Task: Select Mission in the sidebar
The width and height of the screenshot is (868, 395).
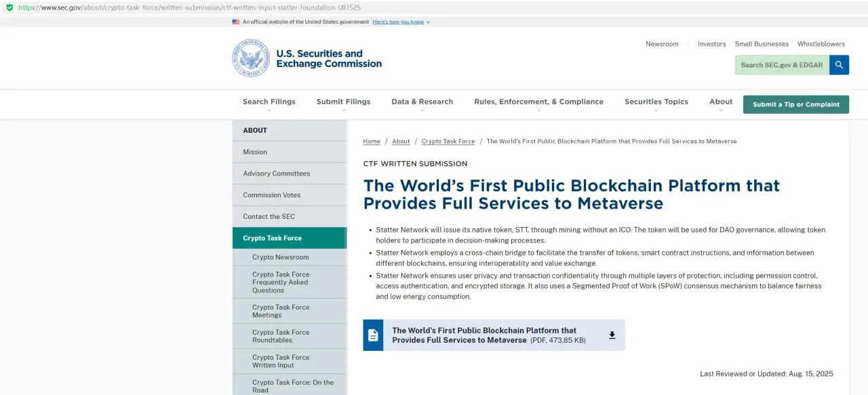Action: point(290,152)
